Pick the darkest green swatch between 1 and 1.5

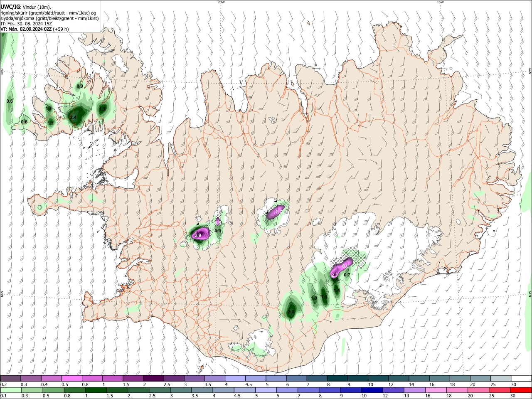(x=95, y=390)
